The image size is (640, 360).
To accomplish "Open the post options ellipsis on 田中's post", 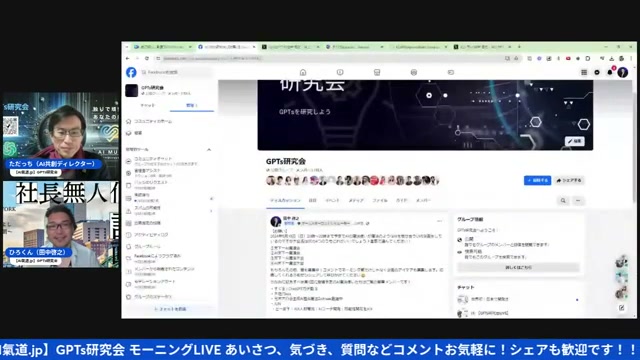I will point(440,221).
